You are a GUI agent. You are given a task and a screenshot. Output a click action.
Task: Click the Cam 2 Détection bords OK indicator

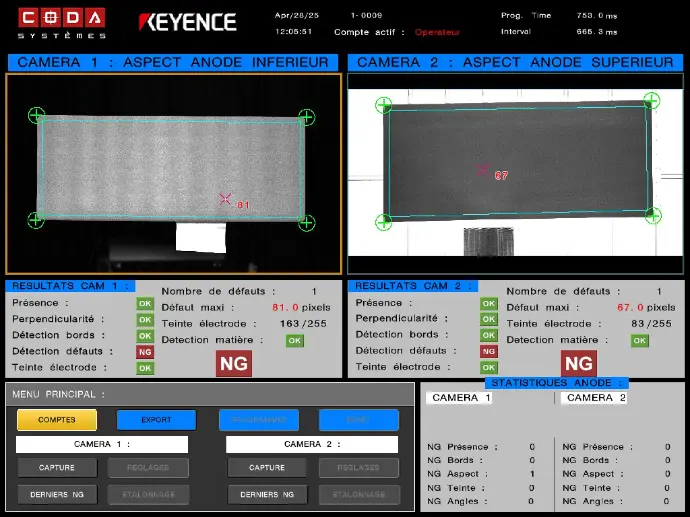click(488, 335)
